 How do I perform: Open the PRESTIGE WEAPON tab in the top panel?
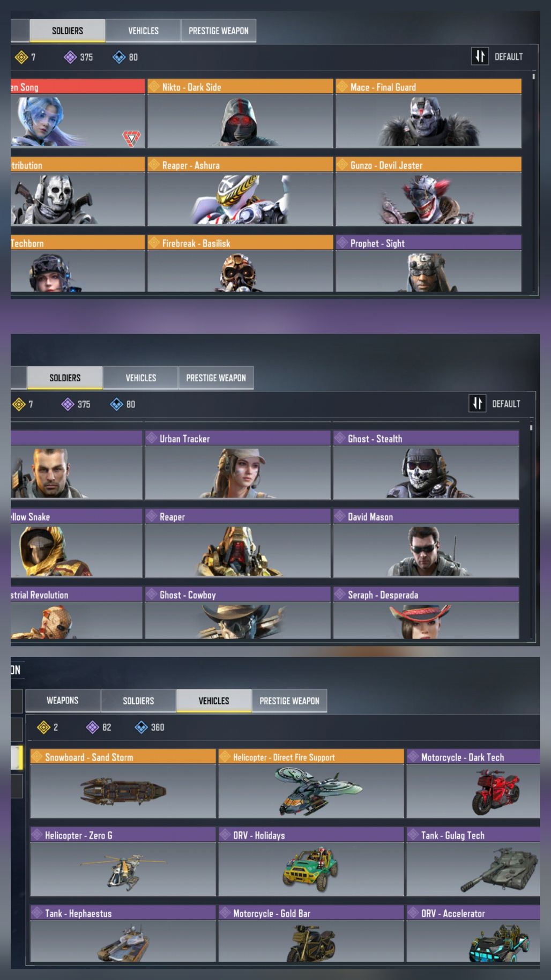pyautogui.click(x=218, y=31)
